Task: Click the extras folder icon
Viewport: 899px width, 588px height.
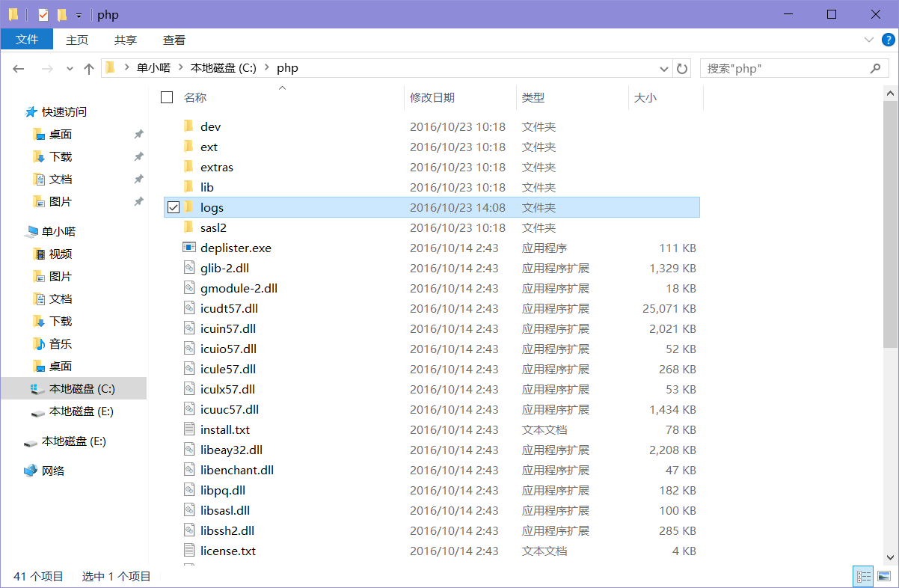Action: pos(188,167)
